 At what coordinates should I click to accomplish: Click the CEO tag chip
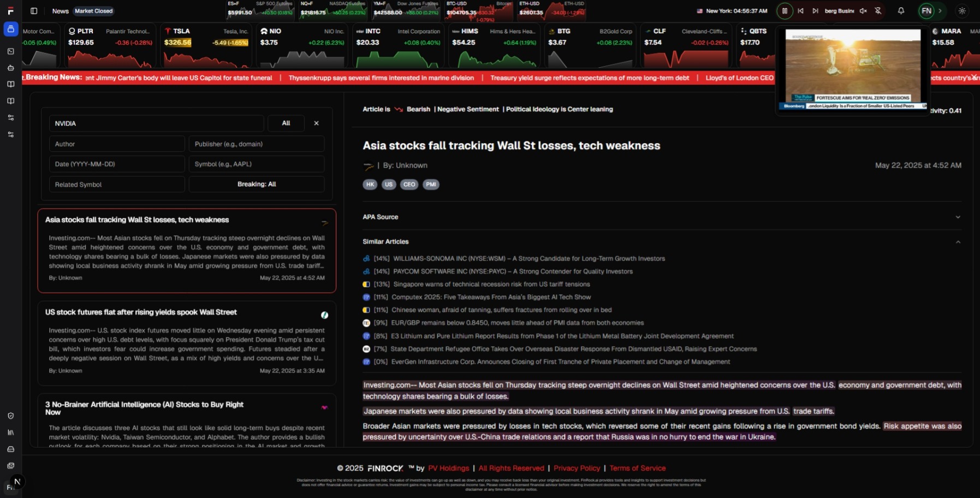pyautogui.click(x=409, y=185)
